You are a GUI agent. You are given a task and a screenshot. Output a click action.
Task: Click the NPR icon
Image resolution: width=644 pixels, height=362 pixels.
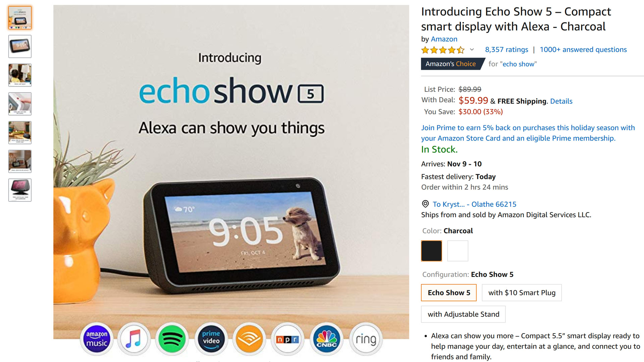(287, 339)
